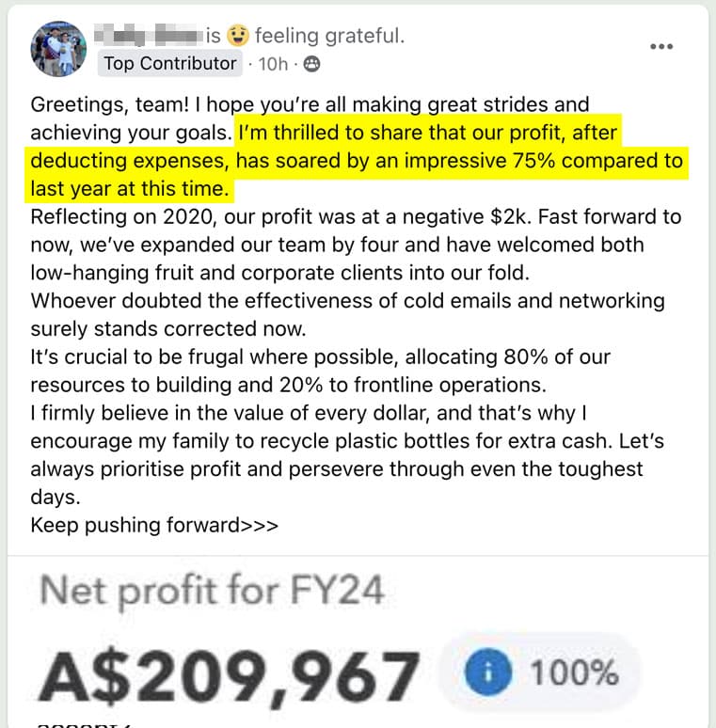Click the 100% pill label

click(x=574, y=673)
